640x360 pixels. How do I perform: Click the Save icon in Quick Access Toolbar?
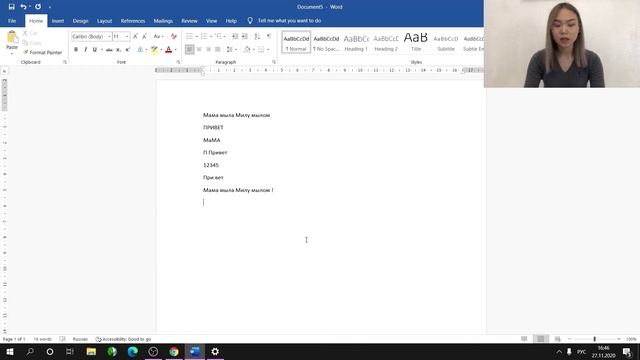[x=11, y=7]
